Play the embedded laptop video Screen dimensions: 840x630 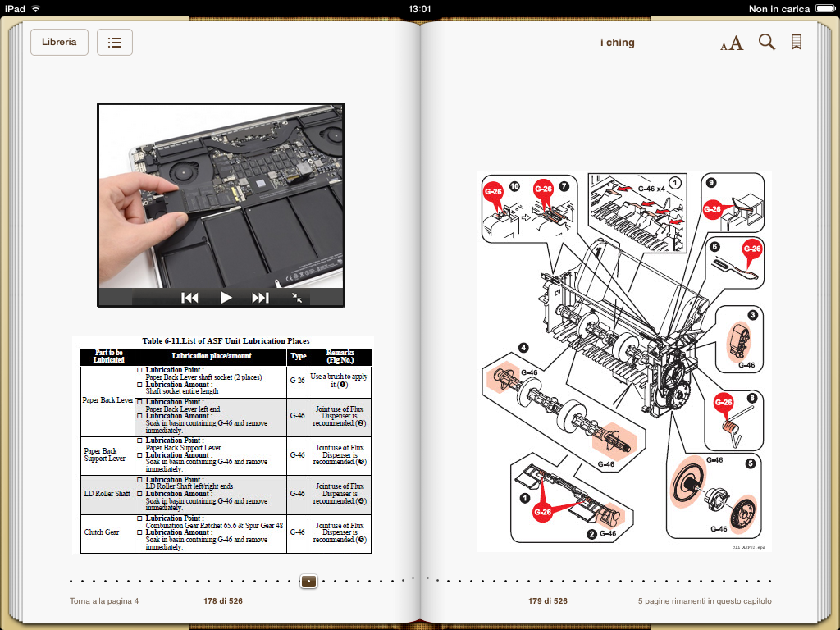point(226,298)
